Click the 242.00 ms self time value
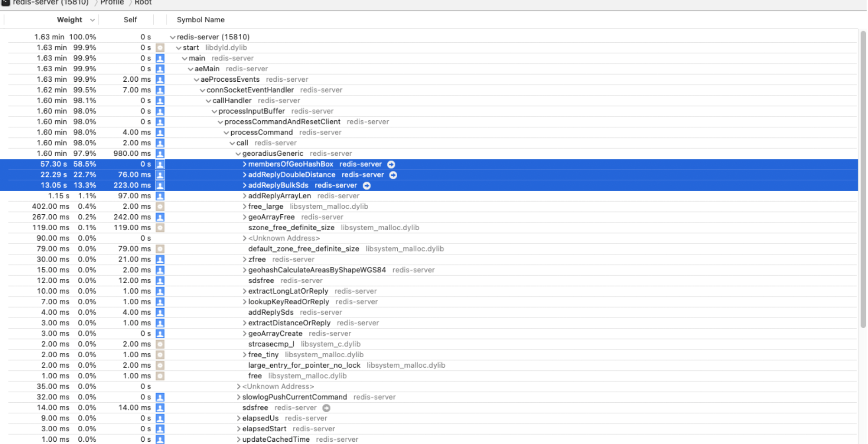This screenshot has height=444, width=868. 132,217
